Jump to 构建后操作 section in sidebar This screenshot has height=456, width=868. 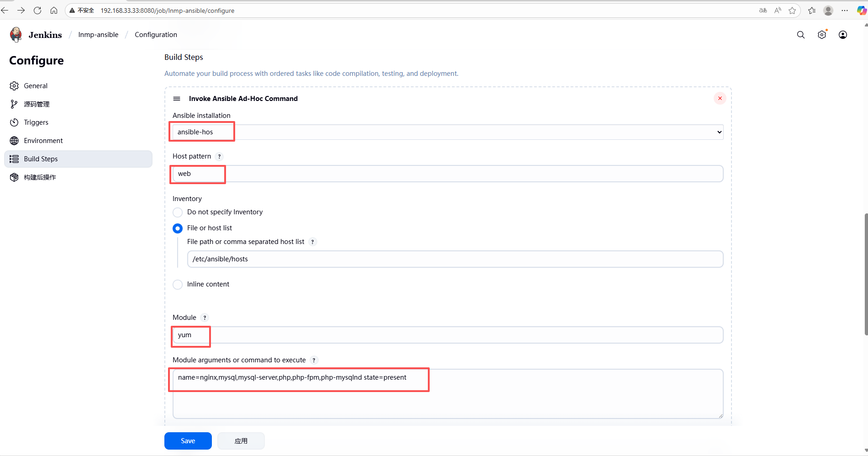pyautogui.click(x=78, y=177)
